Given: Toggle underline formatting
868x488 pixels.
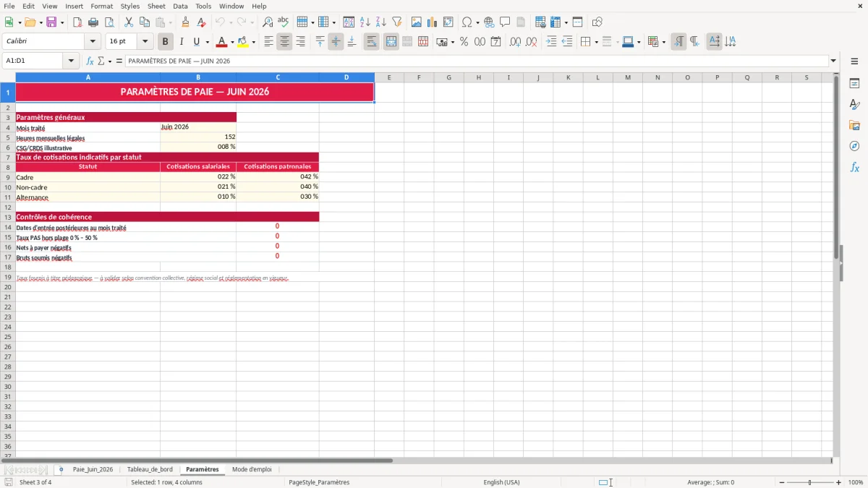Looking at the screenshot, I should (195, 42).
